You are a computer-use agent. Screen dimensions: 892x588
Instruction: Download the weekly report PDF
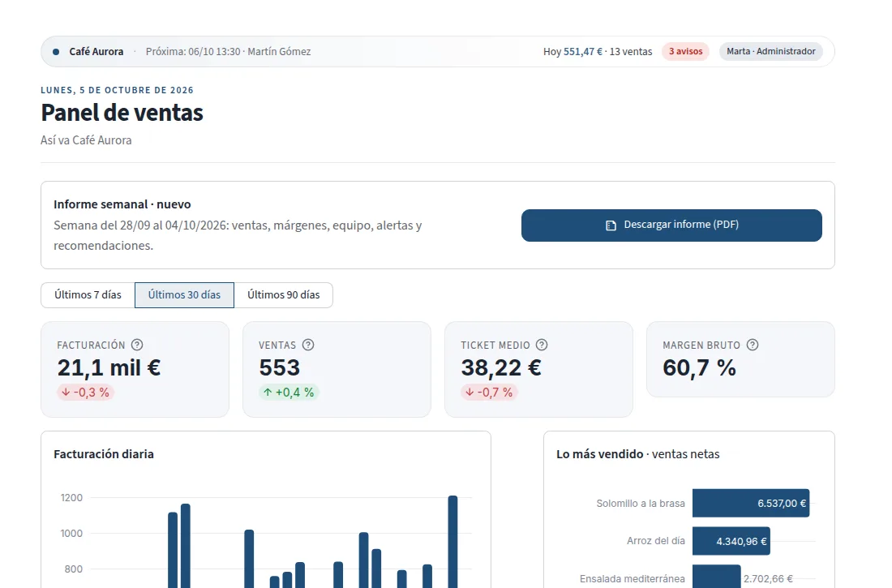click(671, 225)
